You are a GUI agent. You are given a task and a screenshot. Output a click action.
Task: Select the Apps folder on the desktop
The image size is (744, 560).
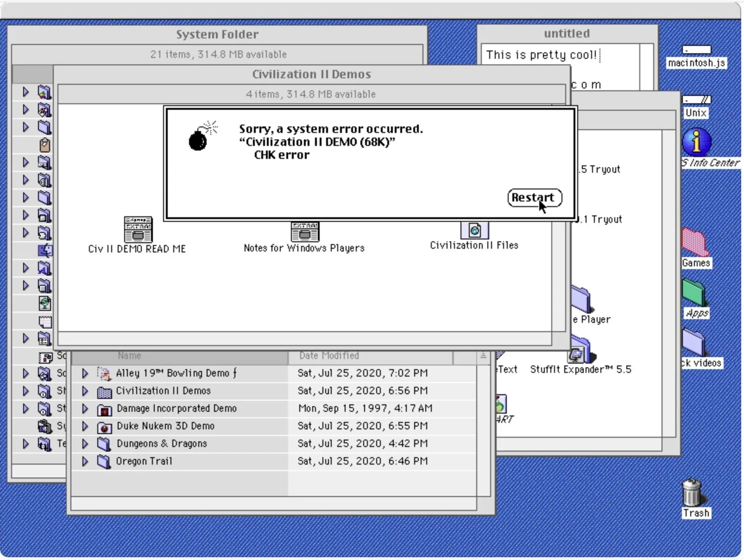694,292
